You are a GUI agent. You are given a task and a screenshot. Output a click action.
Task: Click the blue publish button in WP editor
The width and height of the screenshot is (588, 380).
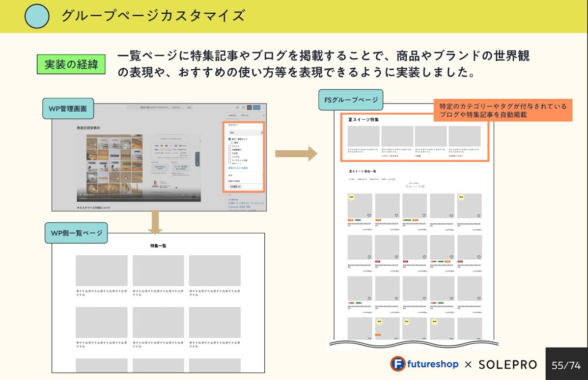257,107
